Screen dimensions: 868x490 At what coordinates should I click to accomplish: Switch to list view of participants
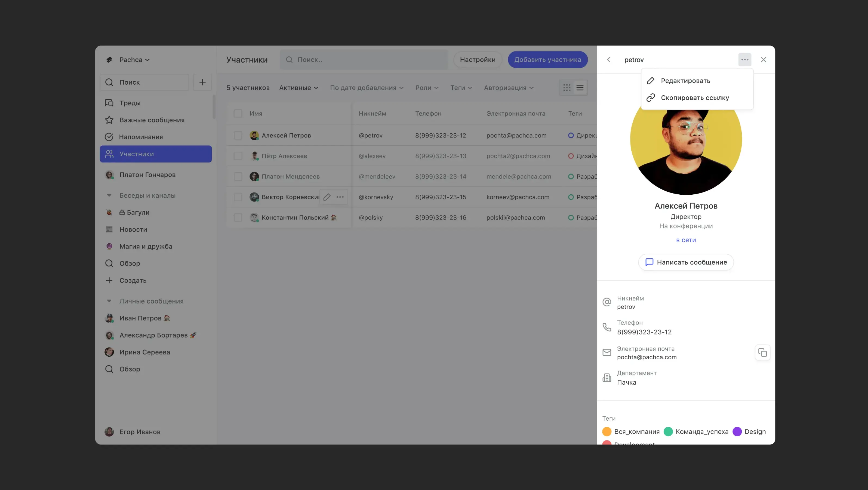point(580,88)
